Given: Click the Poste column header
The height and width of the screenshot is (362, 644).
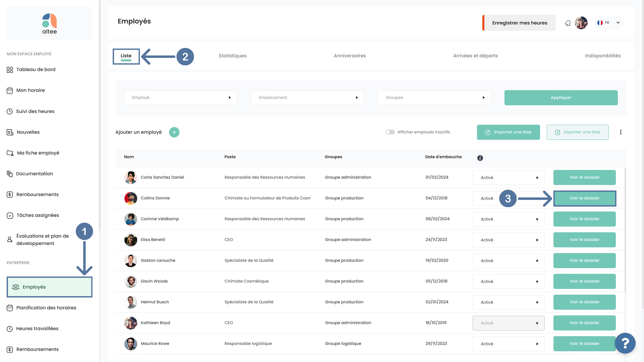Looking at the screenshot, I should [x=230, y=157].
